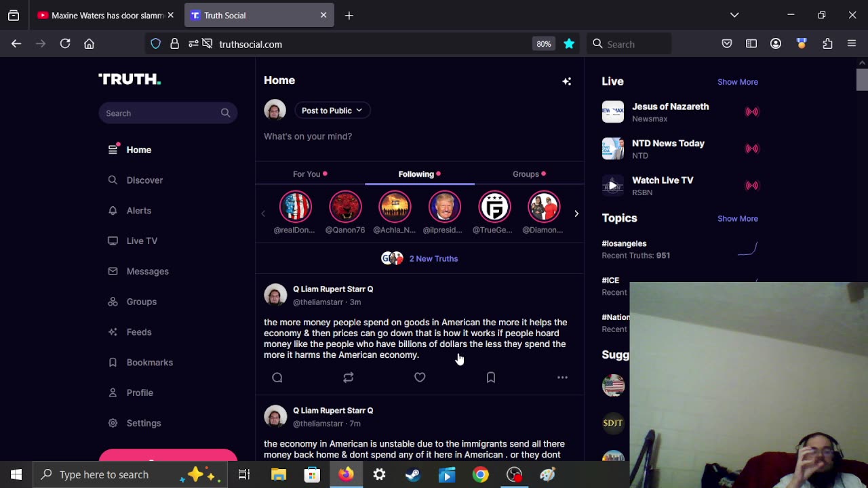868x488 pixels.
Task: Open @Qanon76 story avatar
Action: pos(345,207)
